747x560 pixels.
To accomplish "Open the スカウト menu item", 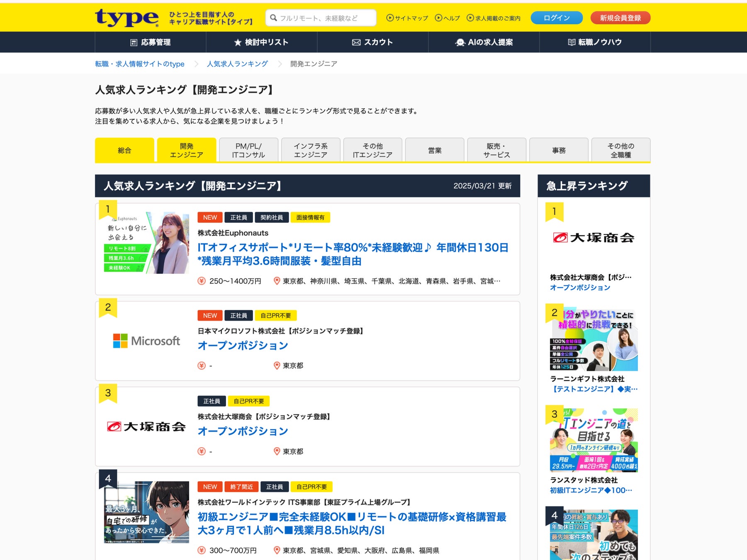I will [373, 42].
